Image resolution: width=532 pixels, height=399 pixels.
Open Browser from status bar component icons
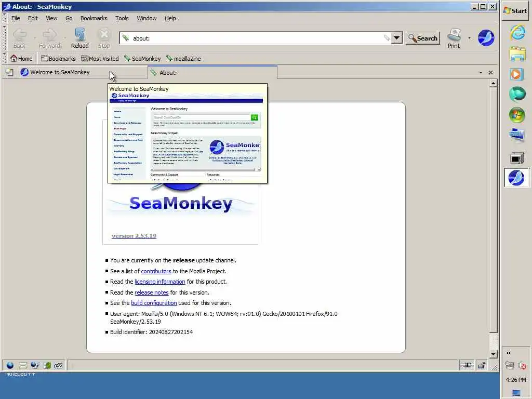(10, 365)
